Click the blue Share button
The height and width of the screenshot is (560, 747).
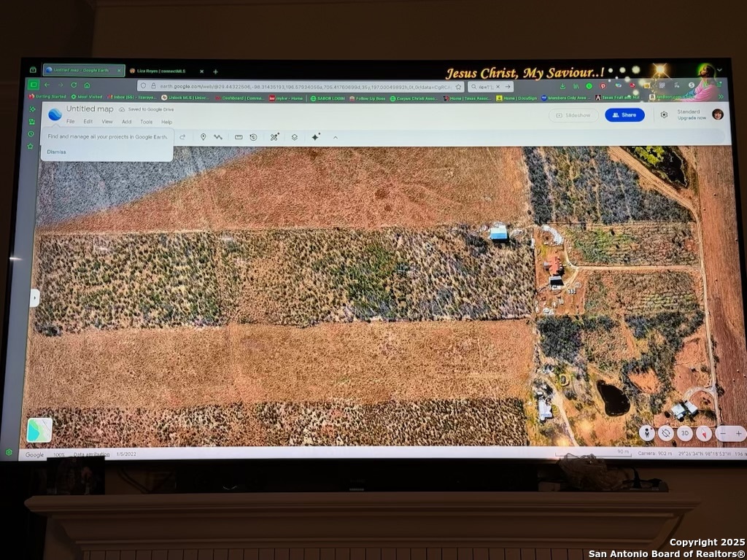tap(624, 115)
